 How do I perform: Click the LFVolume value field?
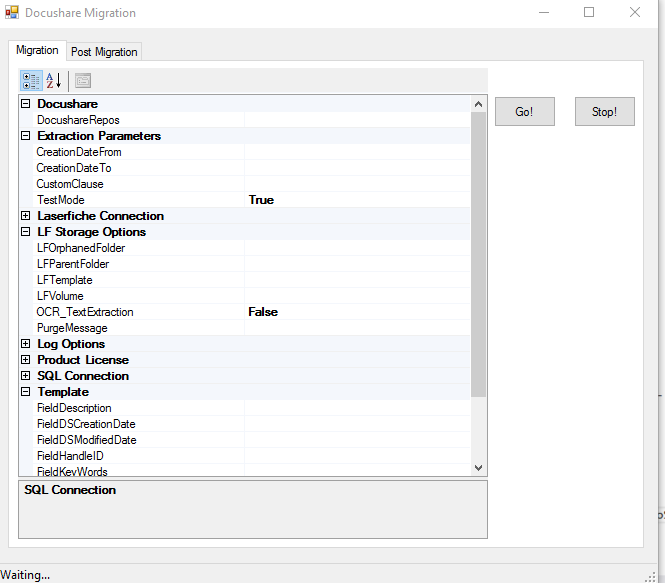pyautogui.click(x=357, y=296)
